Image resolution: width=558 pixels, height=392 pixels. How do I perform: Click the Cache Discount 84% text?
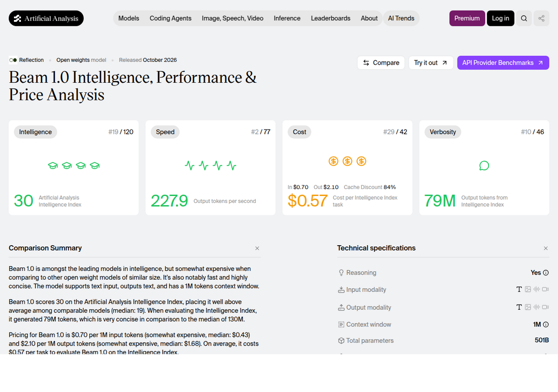pyautogui.click(x=370, y=187)
